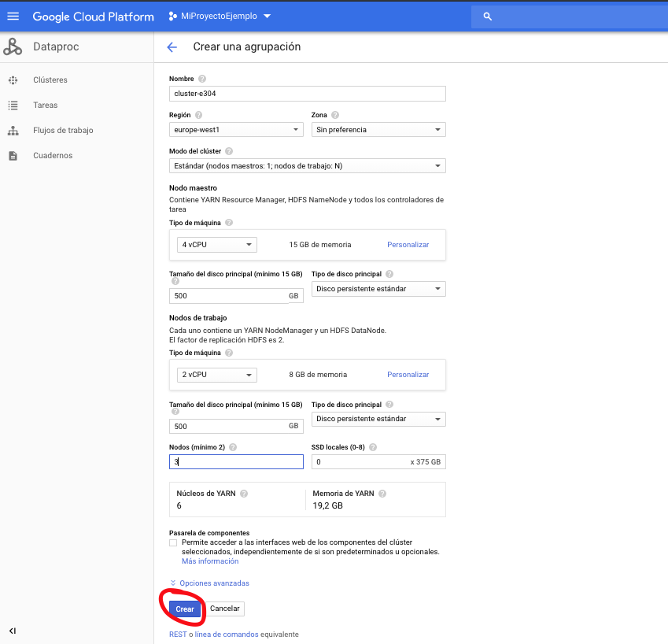The image size is (668, 644).
Task: Open the Zona dropdown Sin preferencia
Action: (x=378, y=130)
